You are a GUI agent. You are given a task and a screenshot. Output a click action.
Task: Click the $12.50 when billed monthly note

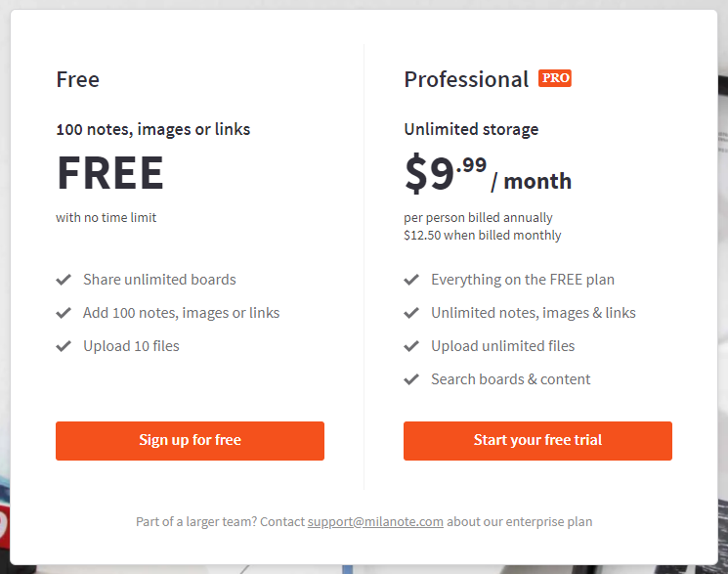tap(483, 236)
